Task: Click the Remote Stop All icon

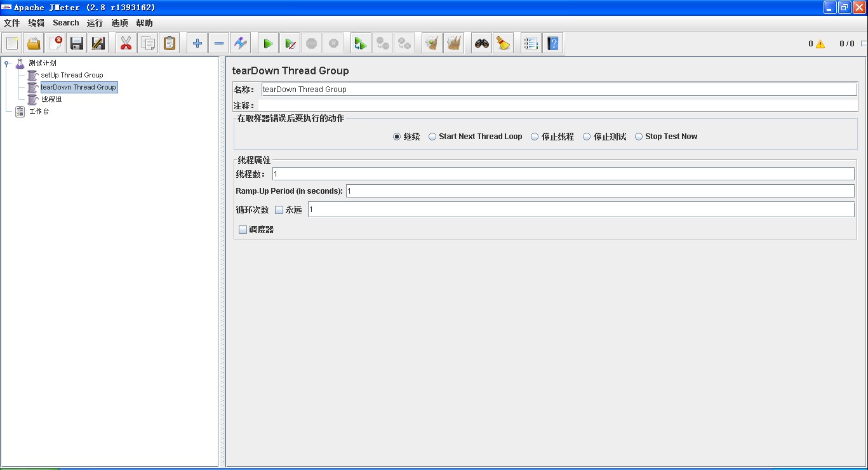Action: point(382,43)
